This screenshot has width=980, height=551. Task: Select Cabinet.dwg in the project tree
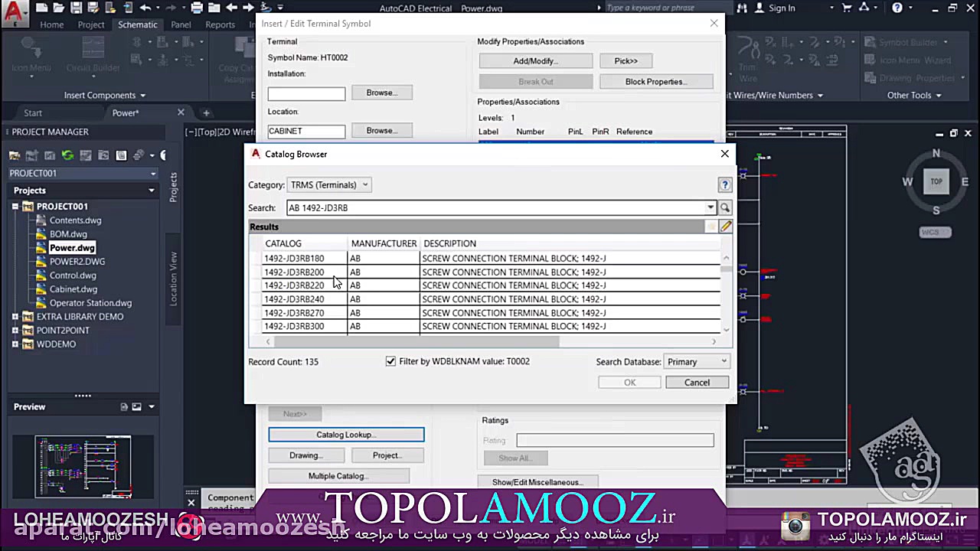click(x=73, y=289)
